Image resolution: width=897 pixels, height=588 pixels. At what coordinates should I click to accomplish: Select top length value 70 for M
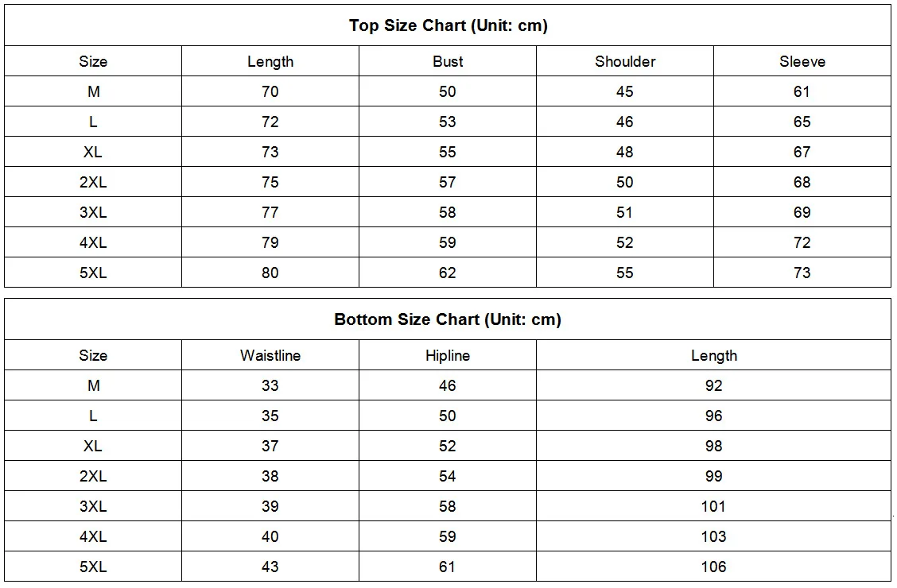pyautogui.click(x=270, y=91)
